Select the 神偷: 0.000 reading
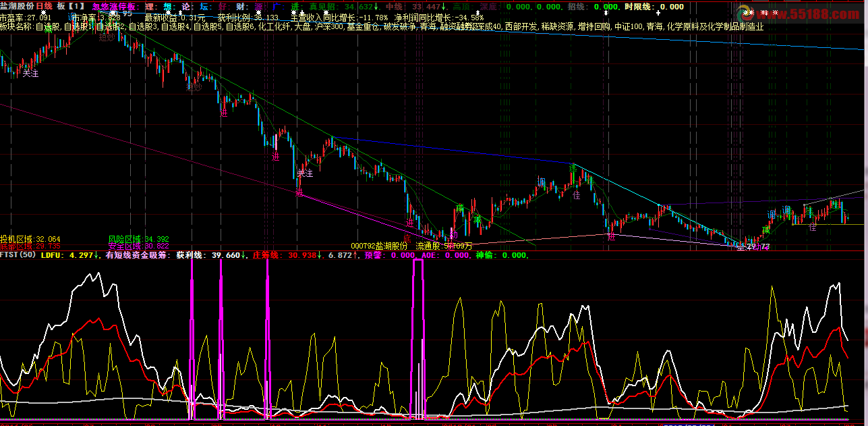 click(502, 255)
